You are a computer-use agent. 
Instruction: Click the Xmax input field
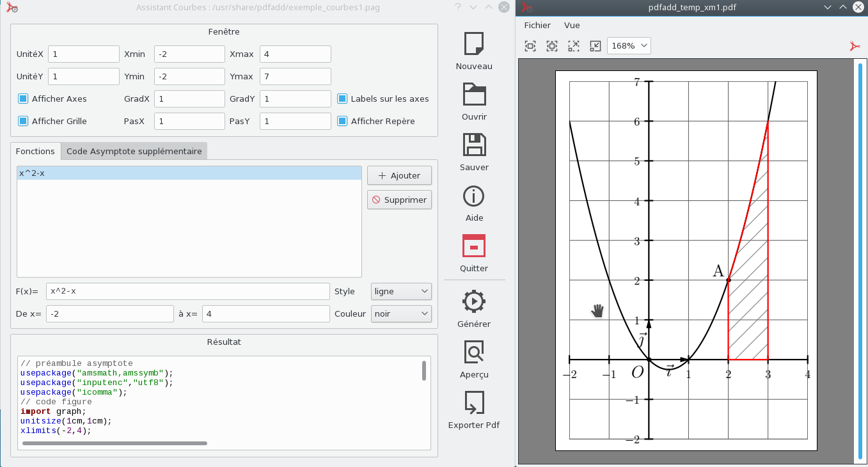295,54
